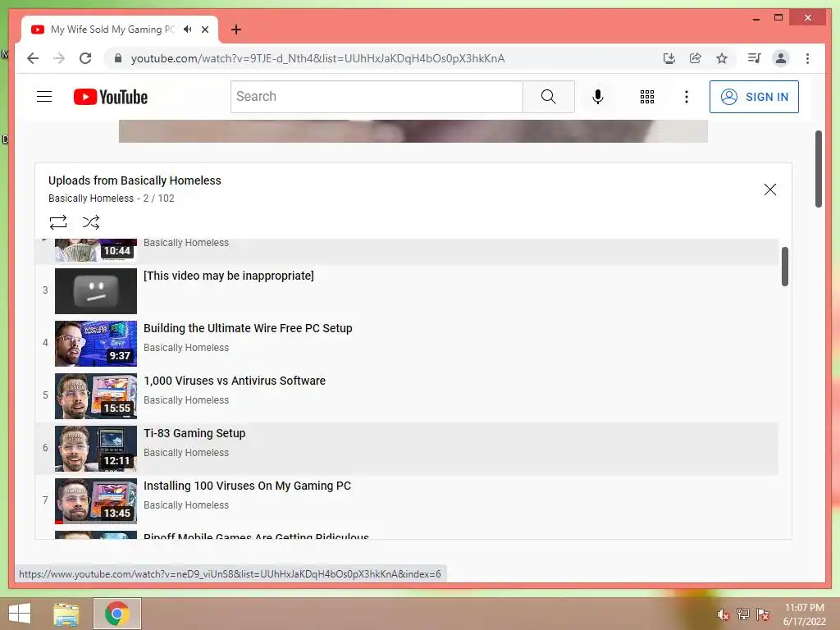The height and width of the screenshot is (630, 840).
Task: Open the YouTube apps grid
Action: (x=647, y=97)
